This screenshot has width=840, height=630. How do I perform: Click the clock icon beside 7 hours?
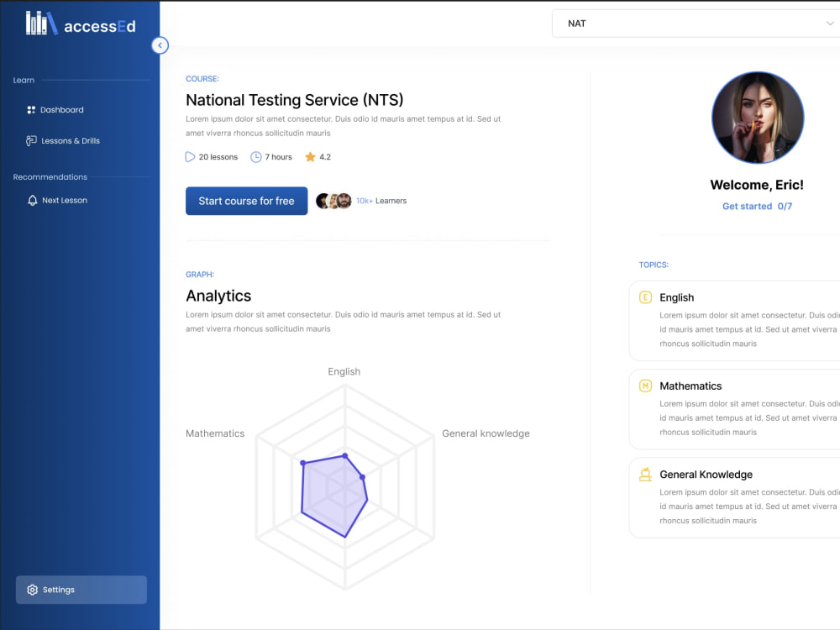(x=256, y=157)
